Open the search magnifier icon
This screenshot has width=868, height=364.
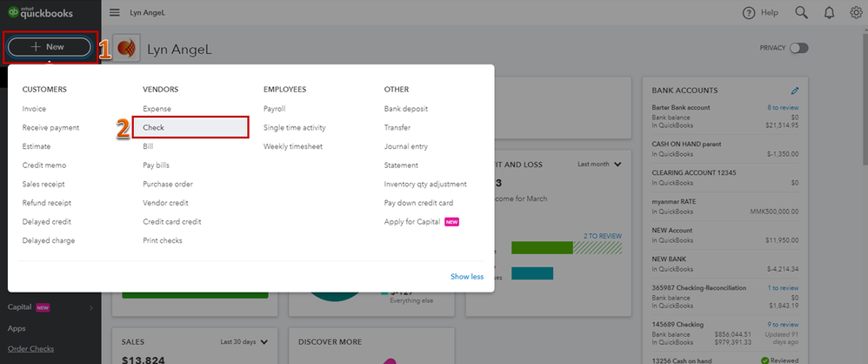coord(802,13)
